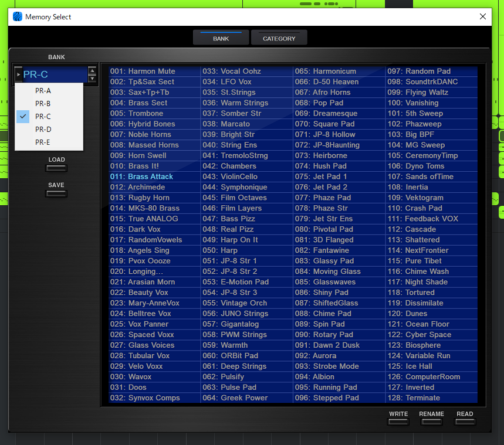The width and height of the screenshot is (504, 445).
Task: Click the READ button
Action: 465,422
